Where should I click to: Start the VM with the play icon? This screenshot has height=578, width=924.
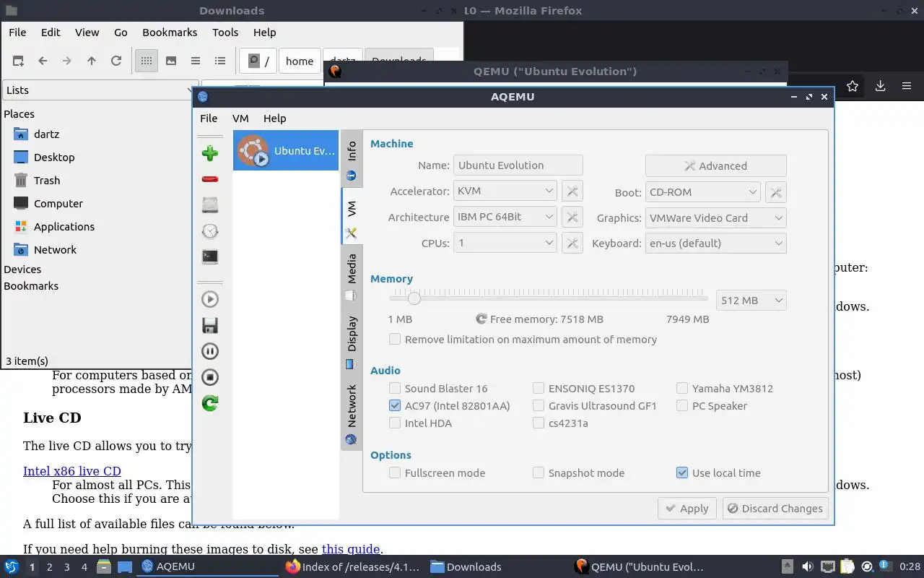[210, 299]
